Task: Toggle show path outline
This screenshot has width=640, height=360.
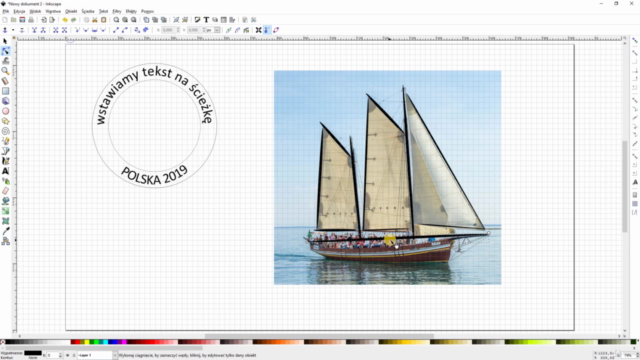Action: click(276, 30)
